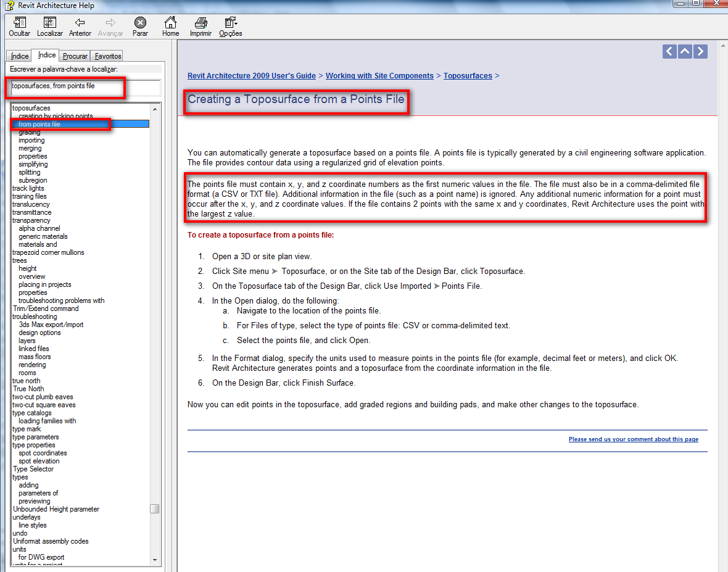Image resolution: width=728 pixels, height=572 pixels.
Task: Click the keyword input field
Action: click(x=86, y=87)
